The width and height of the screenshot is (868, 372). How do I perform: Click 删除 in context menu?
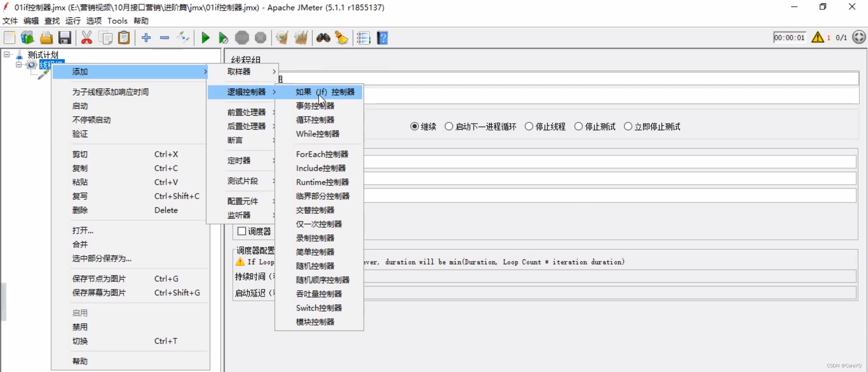pyautogui.click(x=131, y=210)
